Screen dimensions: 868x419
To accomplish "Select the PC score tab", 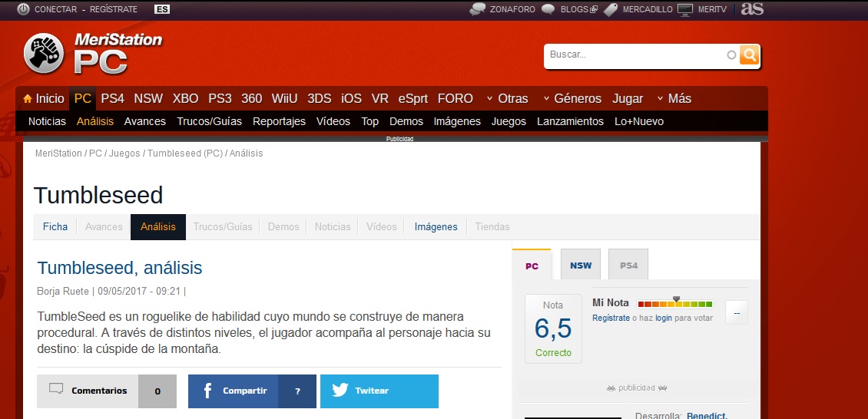I will [x=532, y=265].
